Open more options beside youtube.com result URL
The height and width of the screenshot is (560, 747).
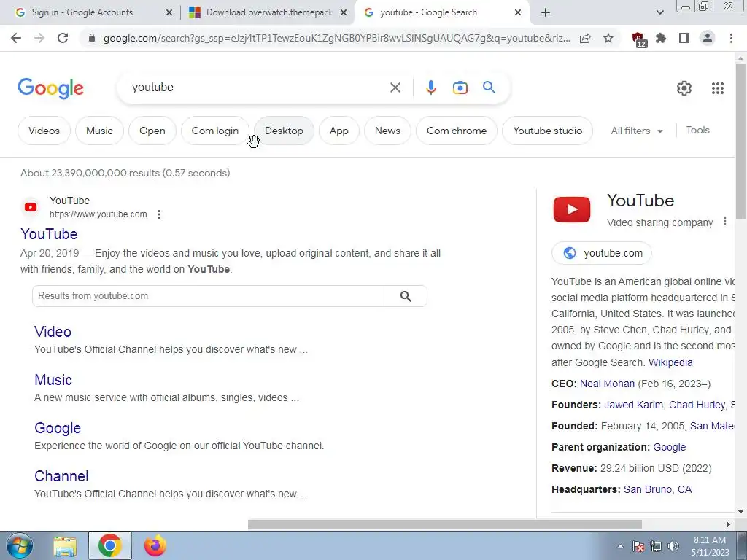click(x=159, y=214)
